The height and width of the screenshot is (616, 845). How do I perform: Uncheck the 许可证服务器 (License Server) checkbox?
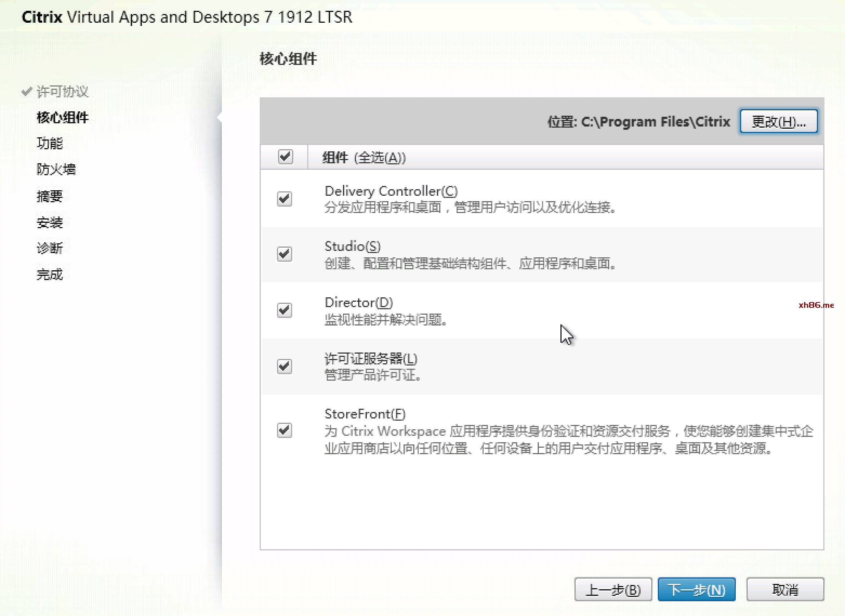284,366
